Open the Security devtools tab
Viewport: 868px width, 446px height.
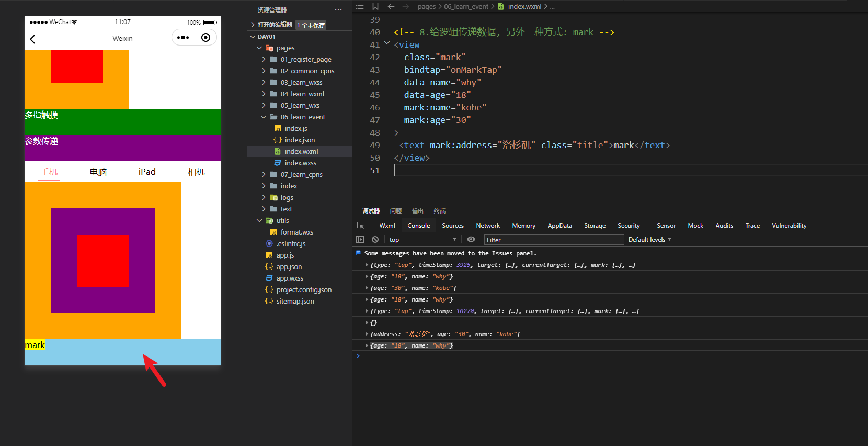pyautogui.click(x=629, y=226)
